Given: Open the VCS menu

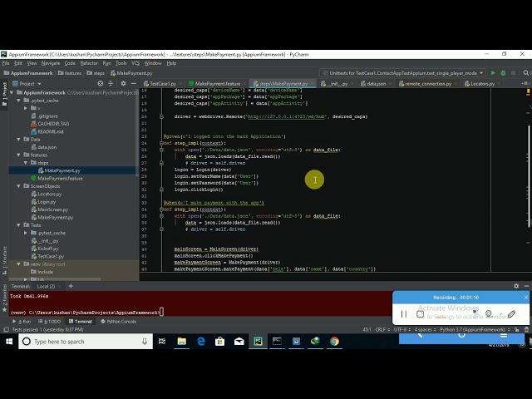Looking at the screenshot, I should pos(135,63).
